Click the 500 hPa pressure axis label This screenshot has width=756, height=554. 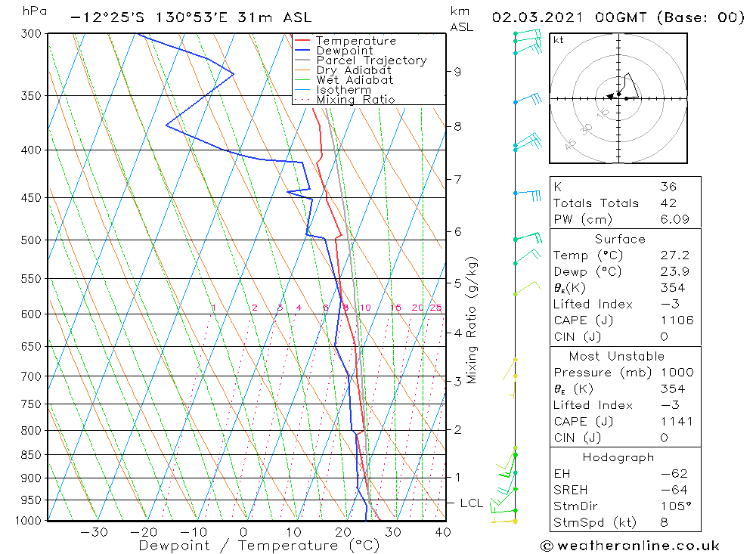pos(31,240)
